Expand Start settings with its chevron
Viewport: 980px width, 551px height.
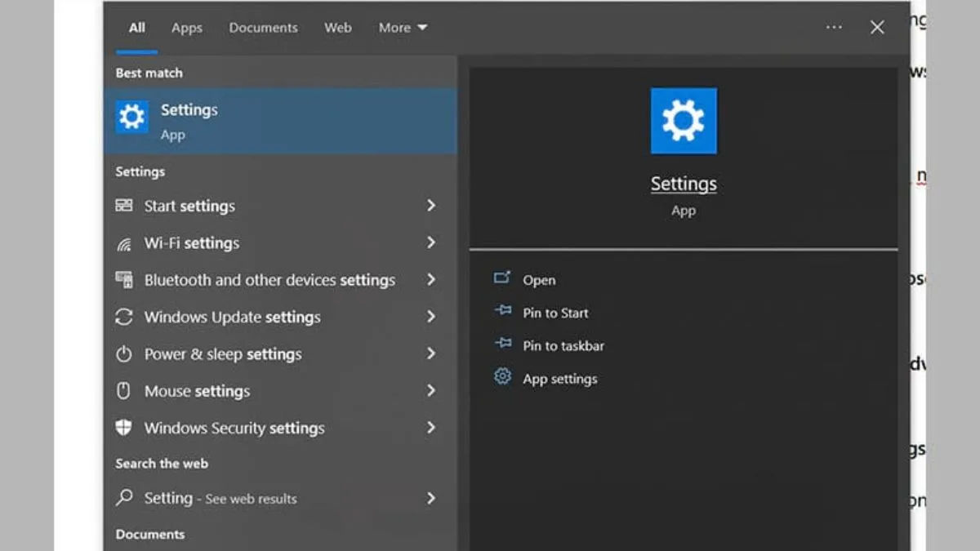coord(432,206)
